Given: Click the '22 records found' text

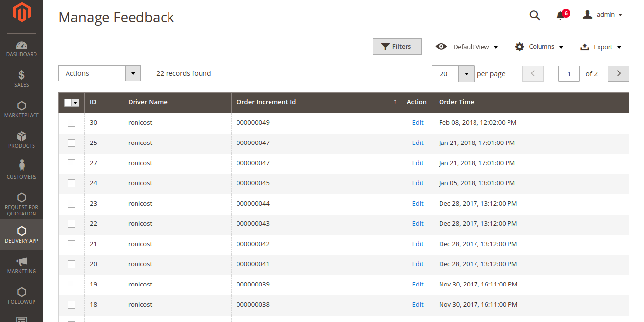Looking at the screenshot, I should [183, 73].
